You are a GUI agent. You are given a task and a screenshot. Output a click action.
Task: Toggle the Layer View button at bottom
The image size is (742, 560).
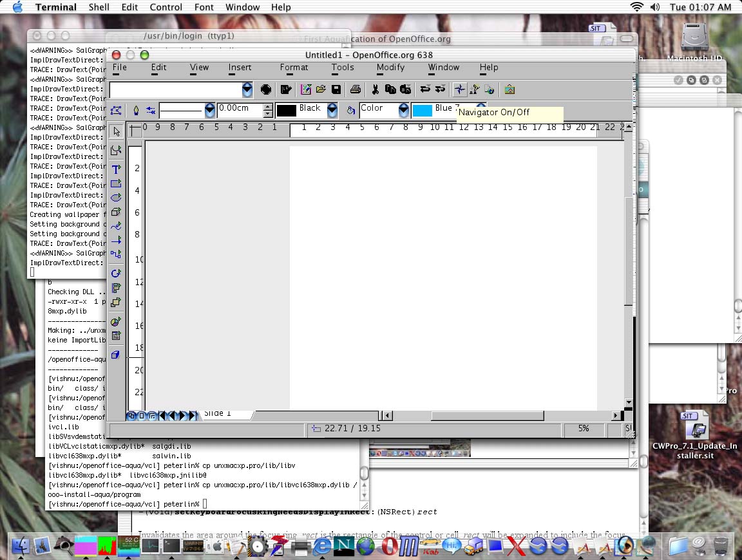[151, 416]
